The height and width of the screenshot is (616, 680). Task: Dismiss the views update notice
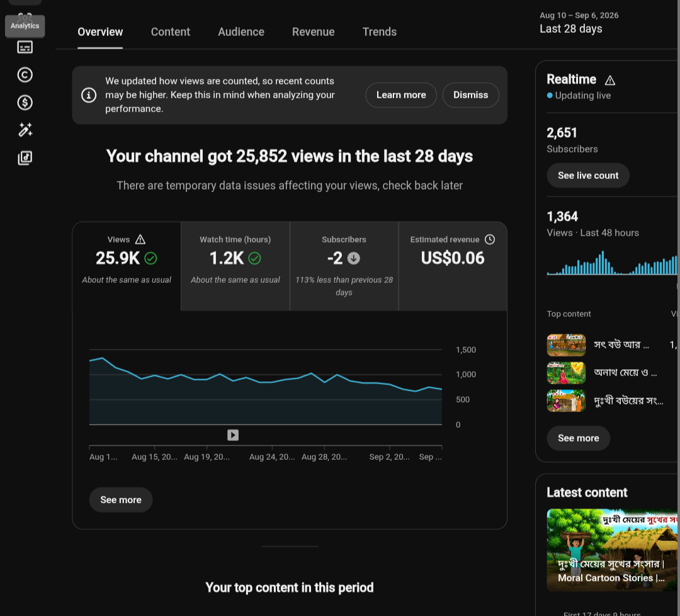pyautogui.click(x=470, y=95)
